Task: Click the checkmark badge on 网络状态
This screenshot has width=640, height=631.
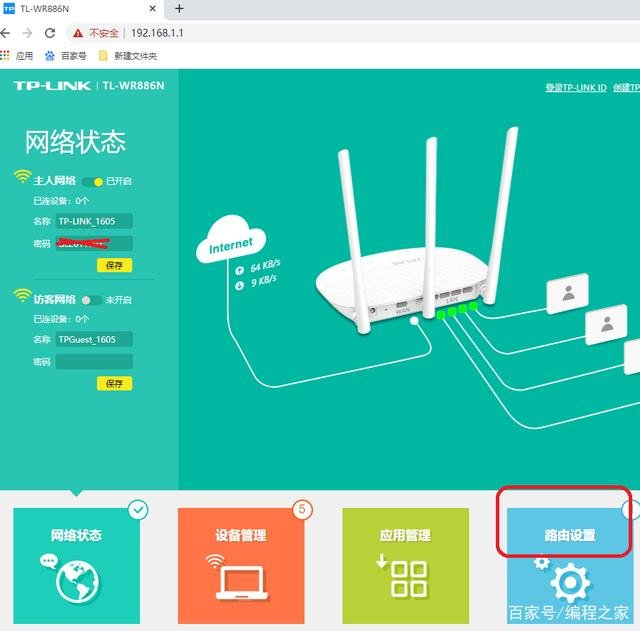Action: (x=138, y=510)
